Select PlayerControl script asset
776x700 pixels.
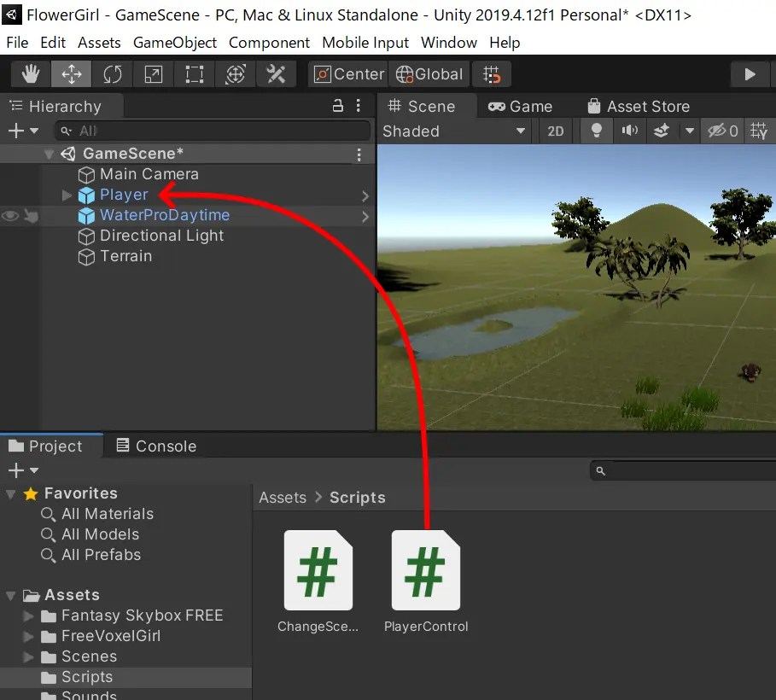click(x=426, y=581)
